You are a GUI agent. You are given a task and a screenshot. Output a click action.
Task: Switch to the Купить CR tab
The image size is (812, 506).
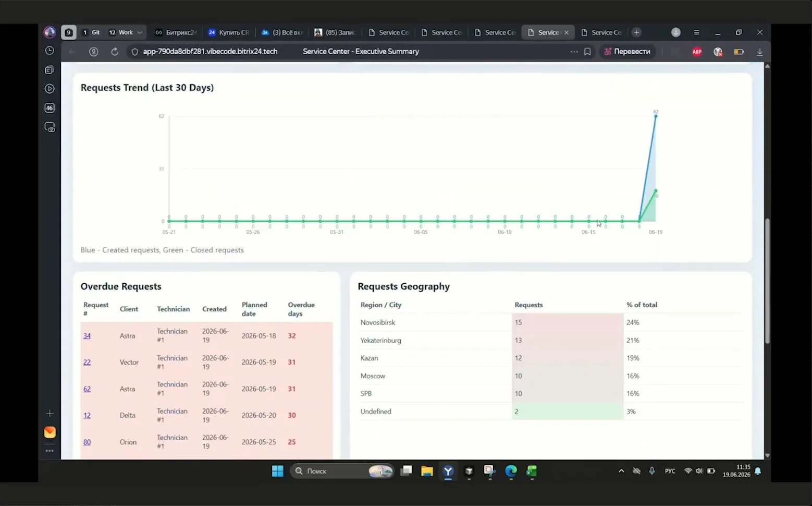point(229,32)
